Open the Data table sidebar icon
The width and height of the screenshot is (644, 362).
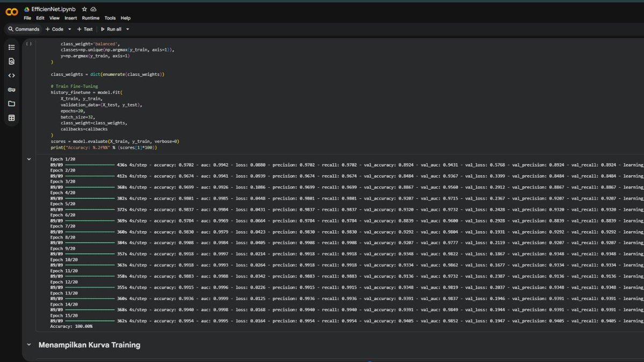click(x=12, y=117)
